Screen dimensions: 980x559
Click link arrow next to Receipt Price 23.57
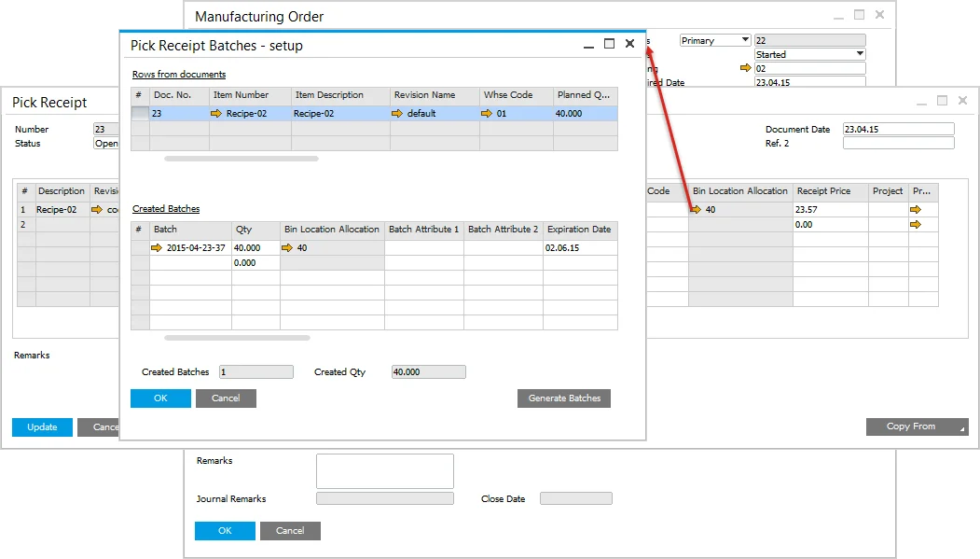(x=916, y=210)
